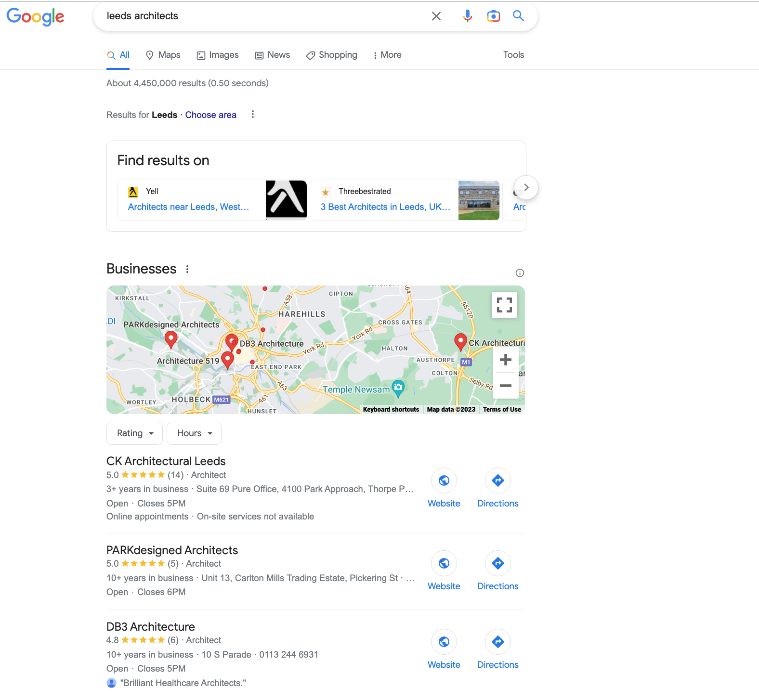Open DB3 Architecture website globe icon
This screenshot has height=700, width=759.
(444, 642)
